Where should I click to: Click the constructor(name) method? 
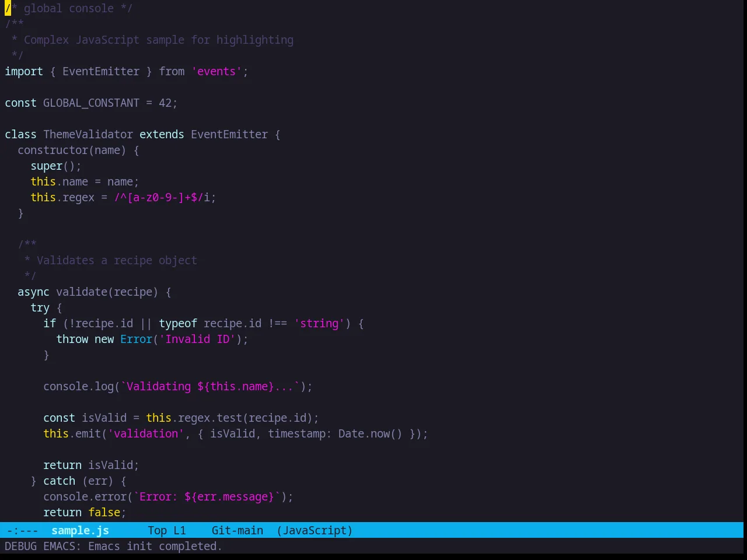point(72,150)
